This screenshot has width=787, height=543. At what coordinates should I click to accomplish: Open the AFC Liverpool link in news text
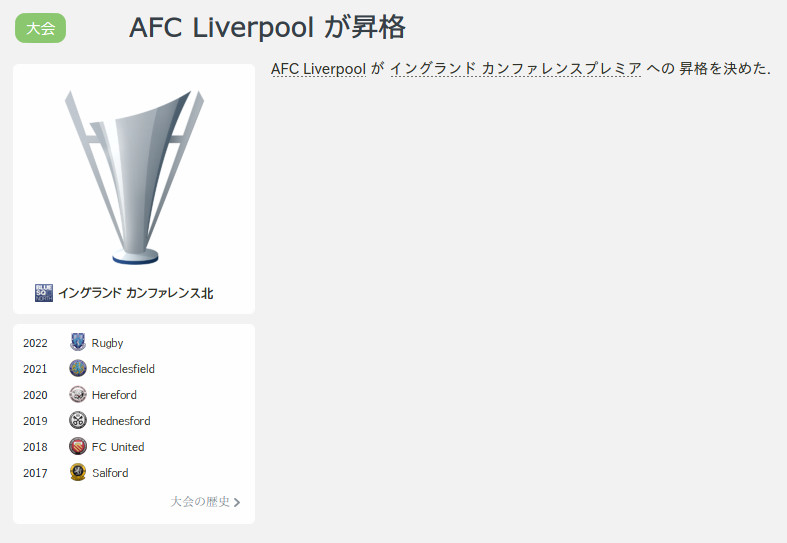tap(318, 68)
